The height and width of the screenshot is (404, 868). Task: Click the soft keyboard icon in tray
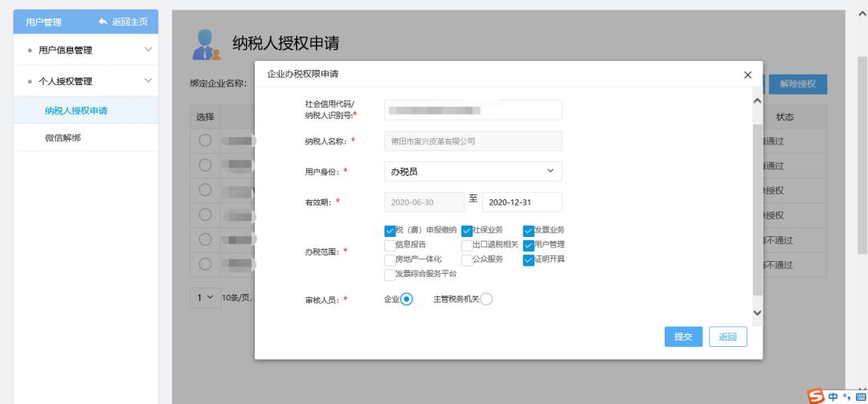click(x=860, y=397)
